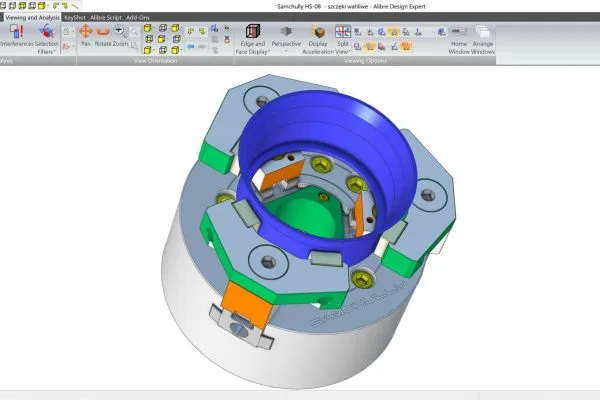Viewport: 600px width, 400px height.
Task: Click the Arrange Windows button
Action: [x=483, y=39]
